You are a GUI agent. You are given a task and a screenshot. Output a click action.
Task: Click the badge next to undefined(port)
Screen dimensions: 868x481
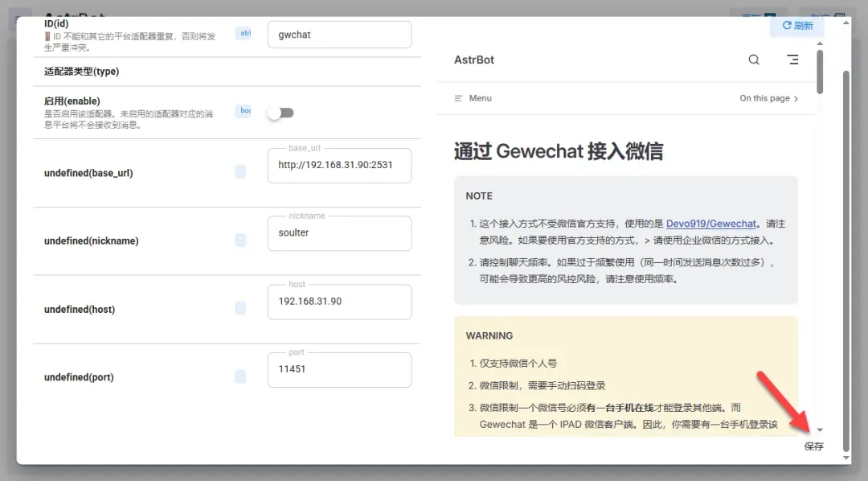point(240,376)
